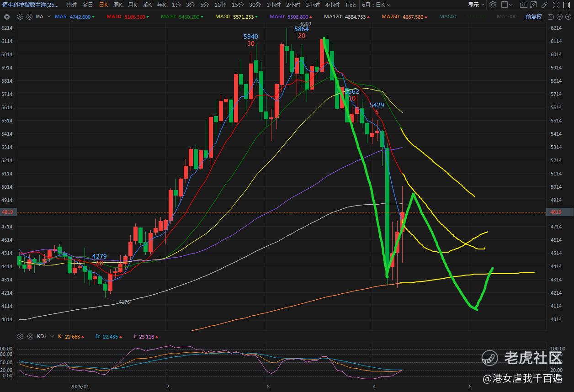Viewport: 574px width, 392px height.
Task: Open KDJ indicator settings gear
Action: [x=20, y=337]
